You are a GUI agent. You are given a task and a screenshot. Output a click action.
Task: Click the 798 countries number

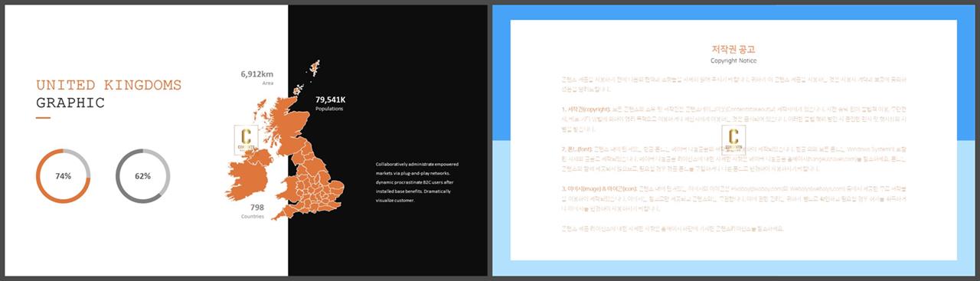257,207
